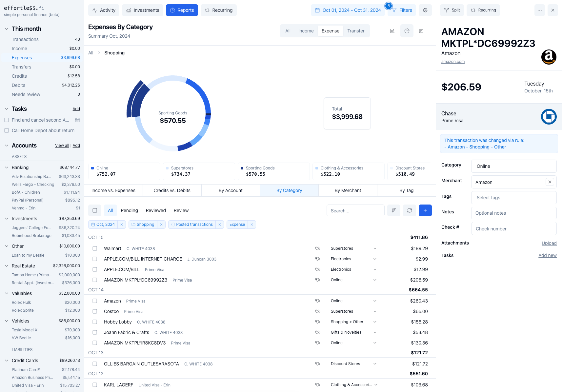This screenshot has width=562, height=392.
Task: Open the more options ellipsis menu
Action: tap(539, 10)
